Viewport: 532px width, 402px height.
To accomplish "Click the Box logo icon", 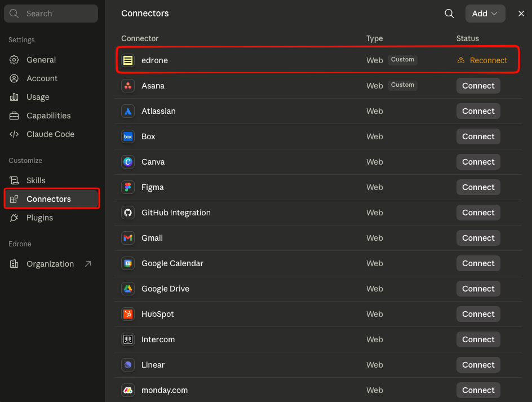I will tap(128, 136).
